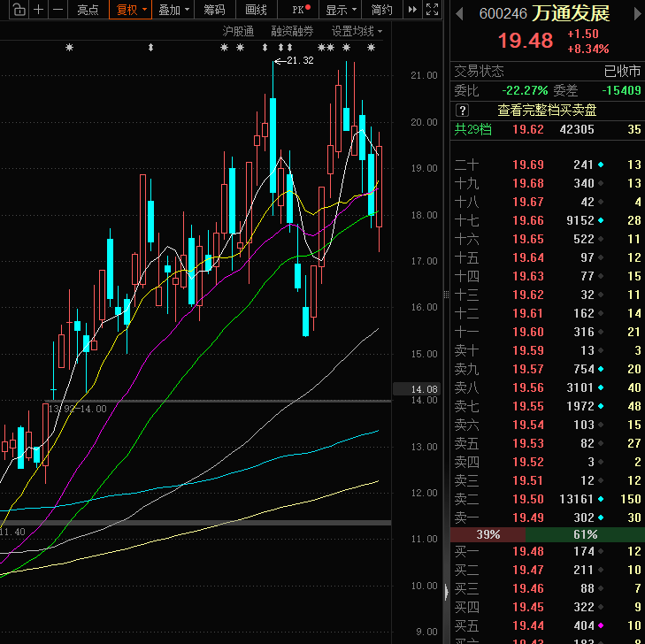645x644 pixels.
Task: Click 查看完整档买卖盘 link
Action: pos(547,111)
